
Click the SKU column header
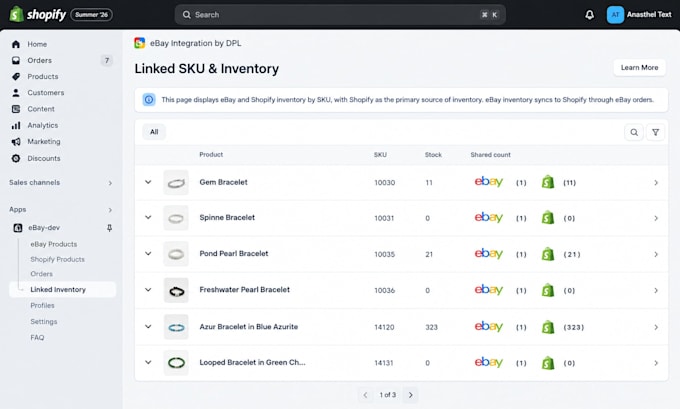380,155
